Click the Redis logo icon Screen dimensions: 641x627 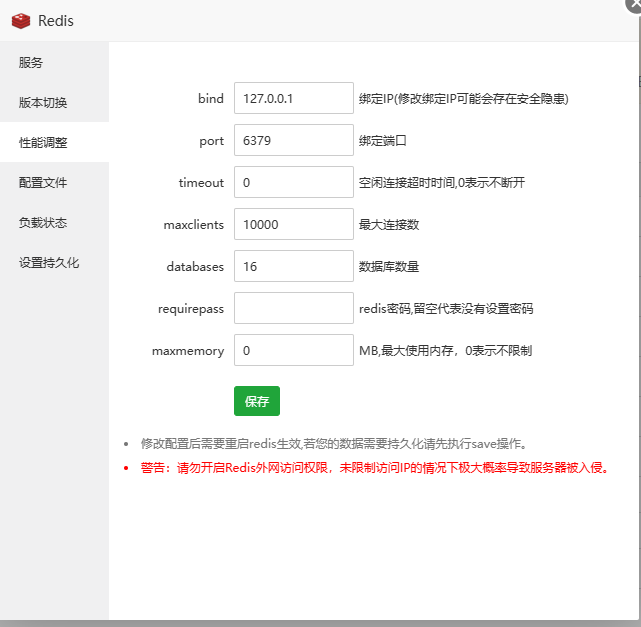point(21,21)
